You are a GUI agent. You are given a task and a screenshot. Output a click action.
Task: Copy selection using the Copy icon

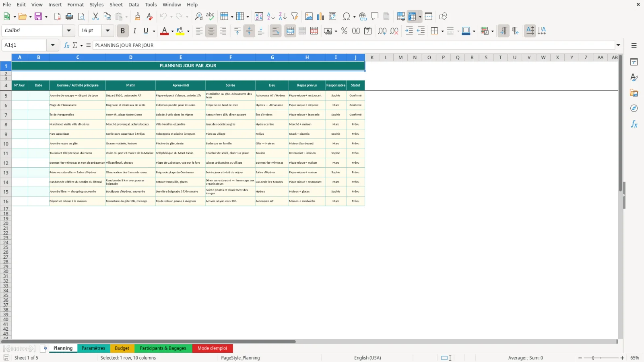pos(107,16)
